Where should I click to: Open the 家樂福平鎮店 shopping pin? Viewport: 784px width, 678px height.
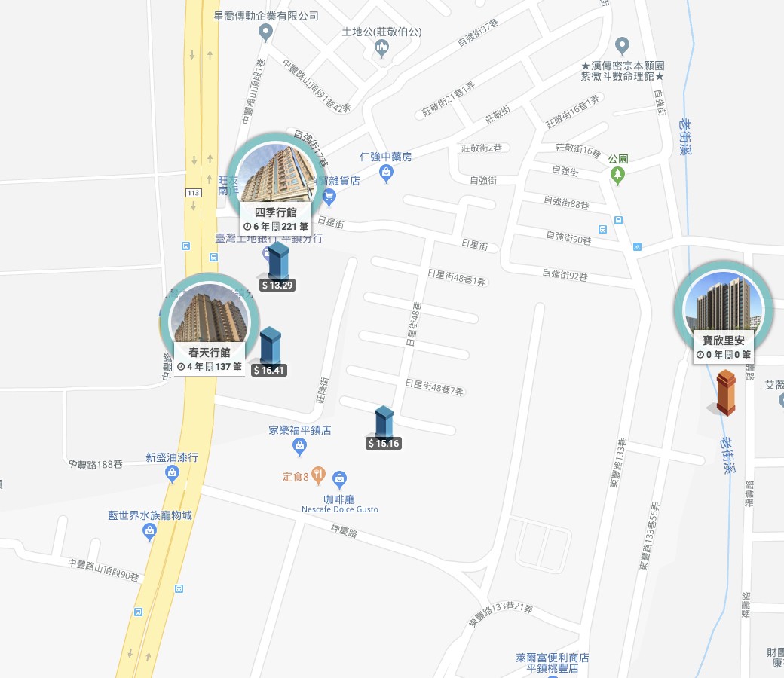[299, 447]
